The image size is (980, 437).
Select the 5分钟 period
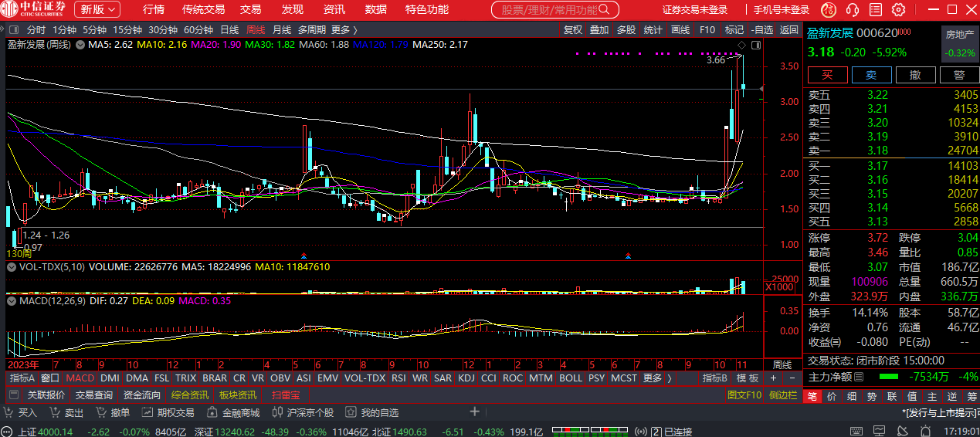coord(94,29)
